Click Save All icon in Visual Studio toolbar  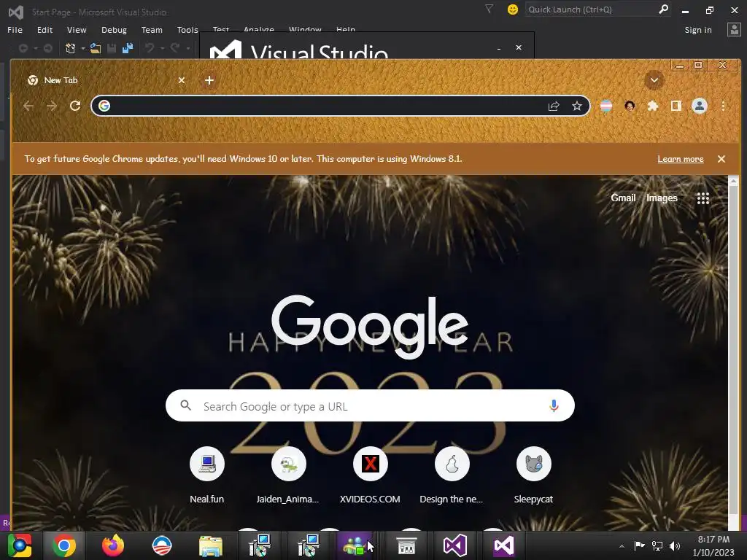(127, 48)
